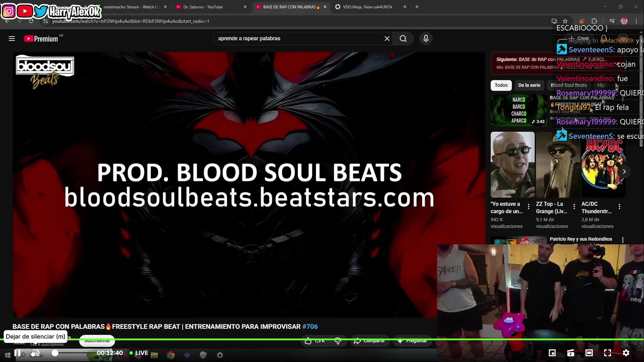644x362 pixels.
Task: Open the Instagram icon in overlay
Action: tap(9, 11)
